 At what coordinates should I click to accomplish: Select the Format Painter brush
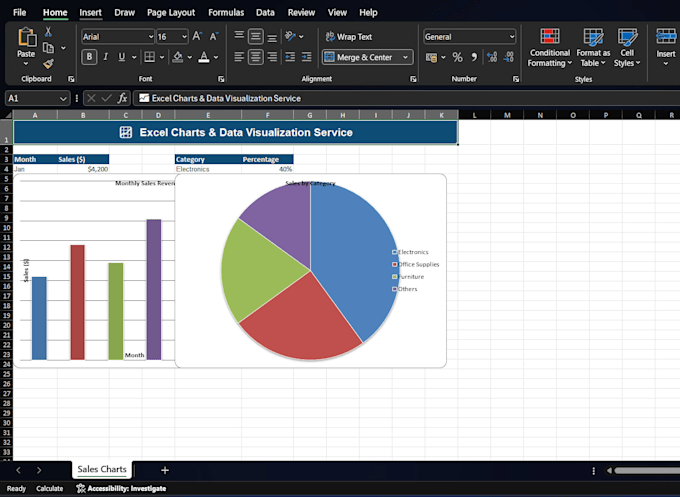49,64
